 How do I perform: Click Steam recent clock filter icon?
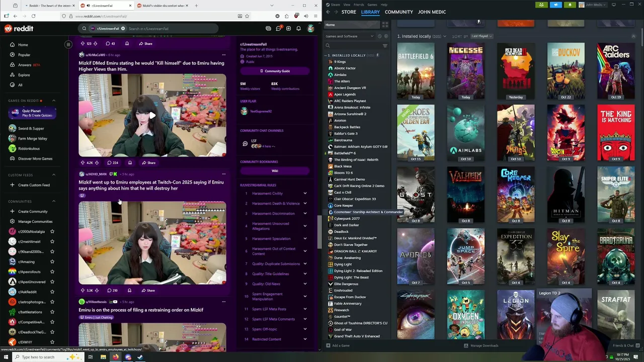click(379, 36)
